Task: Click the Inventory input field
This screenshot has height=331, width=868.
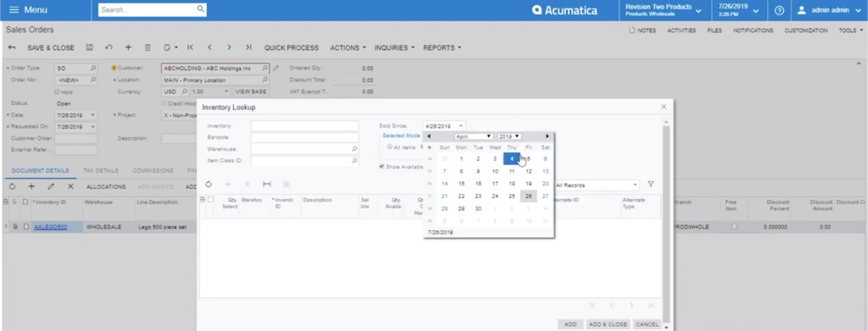Action: tap(304, 126)
